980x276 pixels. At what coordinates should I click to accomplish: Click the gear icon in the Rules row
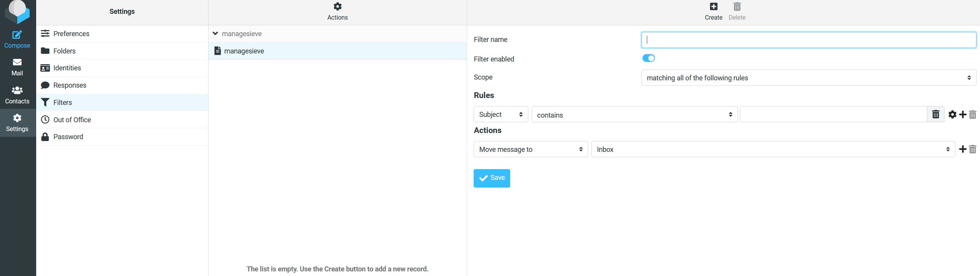(x=952, y=115)
